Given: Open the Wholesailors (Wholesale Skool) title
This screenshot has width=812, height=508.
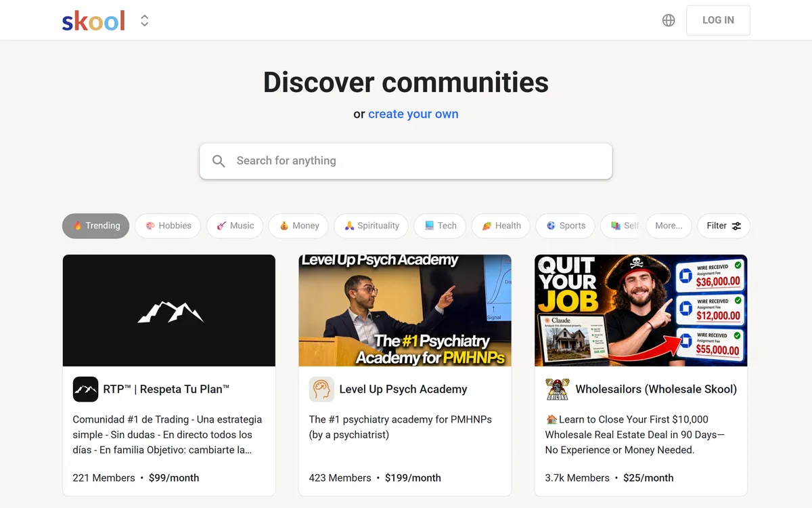Looking at the screenshot, I should [x=656, y=389].
